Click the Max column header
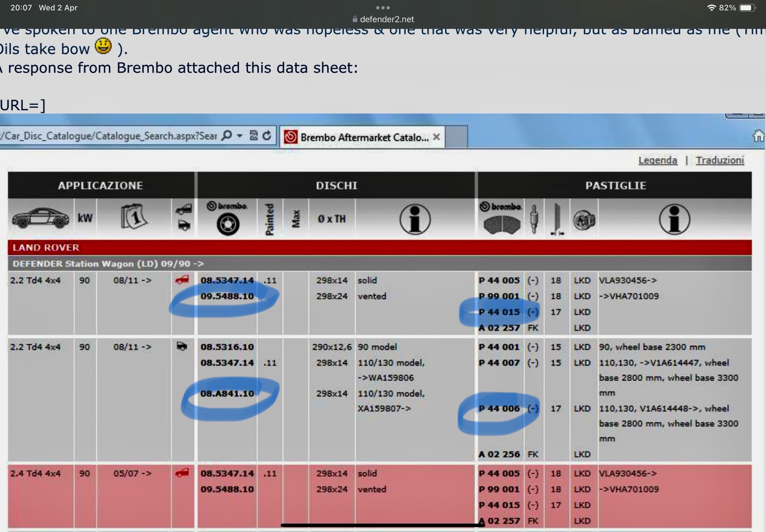 [x=296, y=219]
